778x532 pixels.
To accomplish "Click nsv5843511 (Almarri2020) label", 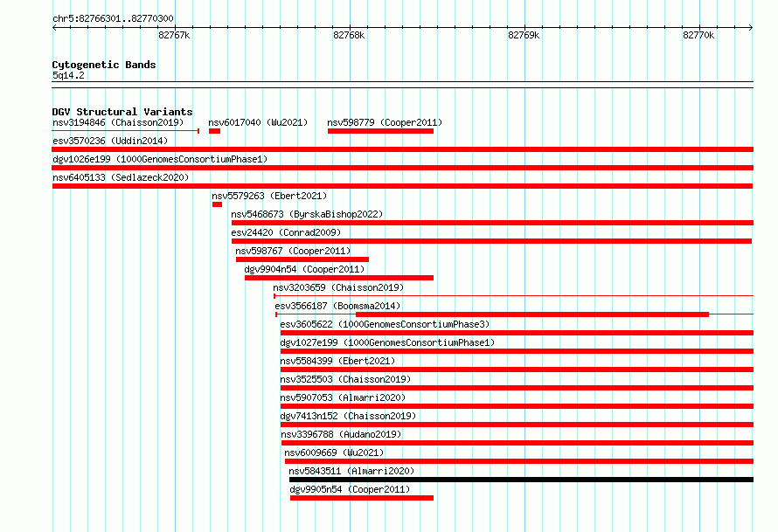I will click(x=351, y=471).
